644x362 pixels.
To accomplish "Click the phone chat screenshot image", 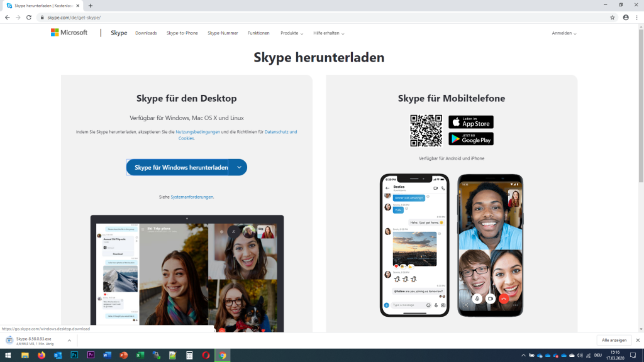I will 414,246.
